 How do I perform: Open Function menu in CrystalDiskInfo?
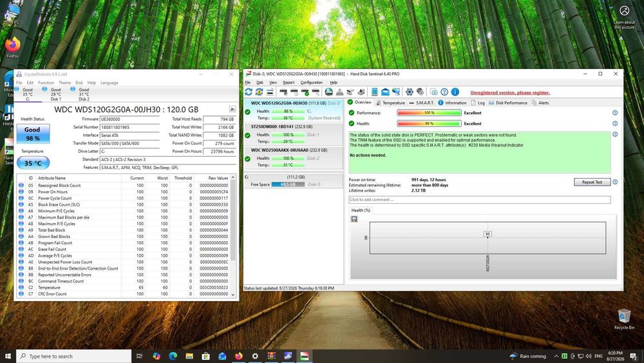(x=46, y=83)
